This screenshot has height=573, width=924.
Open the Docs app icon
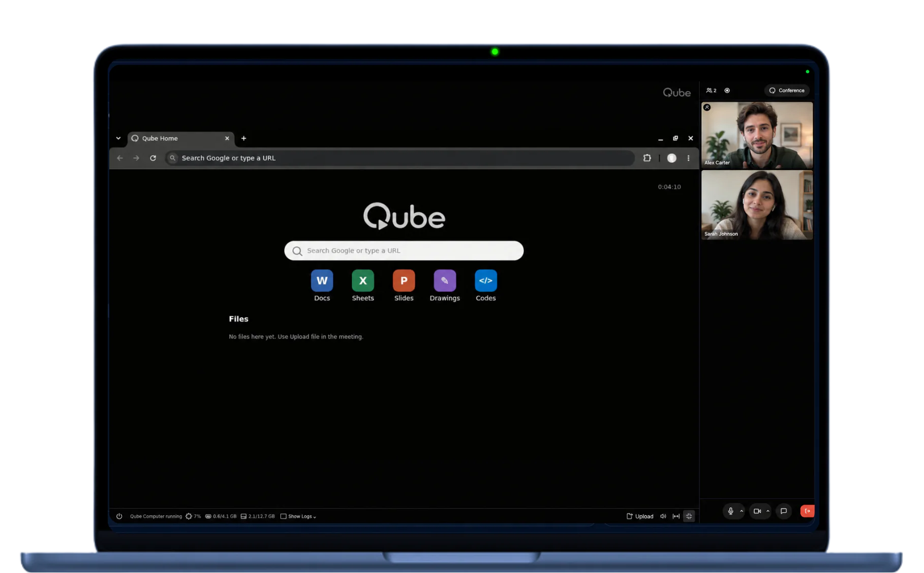coord(322,281)
